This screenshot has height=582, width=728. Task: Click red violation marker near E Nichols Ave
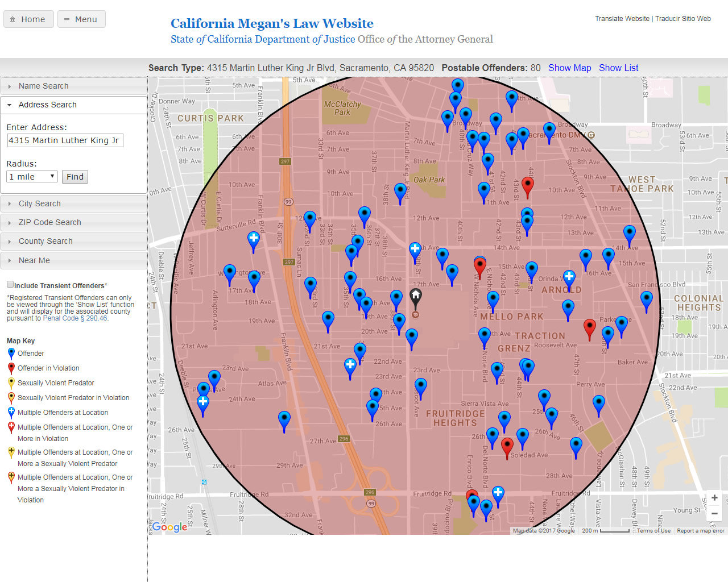480,268
